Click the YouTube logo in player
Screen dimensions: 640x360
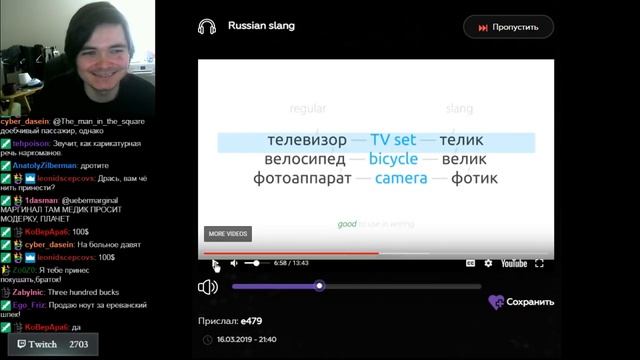(x=514, y=264)
